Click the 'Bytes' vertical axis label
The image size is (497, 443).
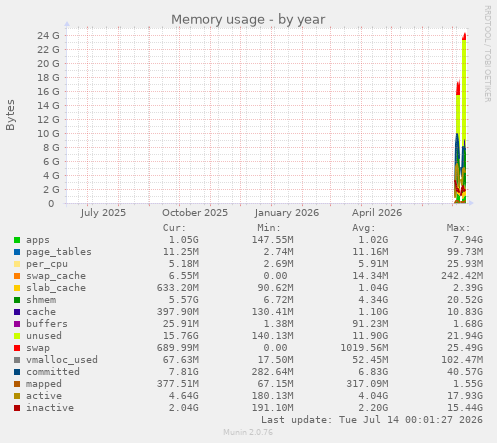(10, 115)
